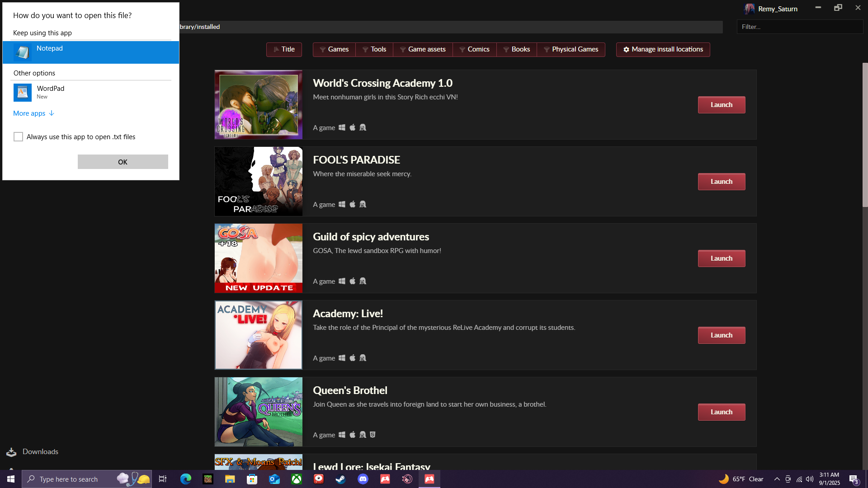This screenshot has width=868, height=488.
Task: Click the Downloads tray icon in sidebar
Action: coord(11,452)
